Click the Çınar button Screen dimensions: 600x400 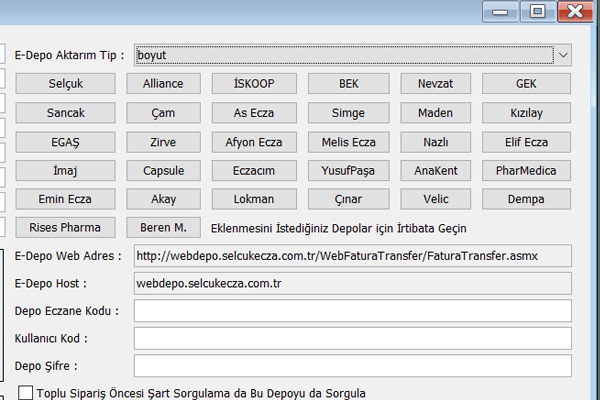click(x=349, y=199)
